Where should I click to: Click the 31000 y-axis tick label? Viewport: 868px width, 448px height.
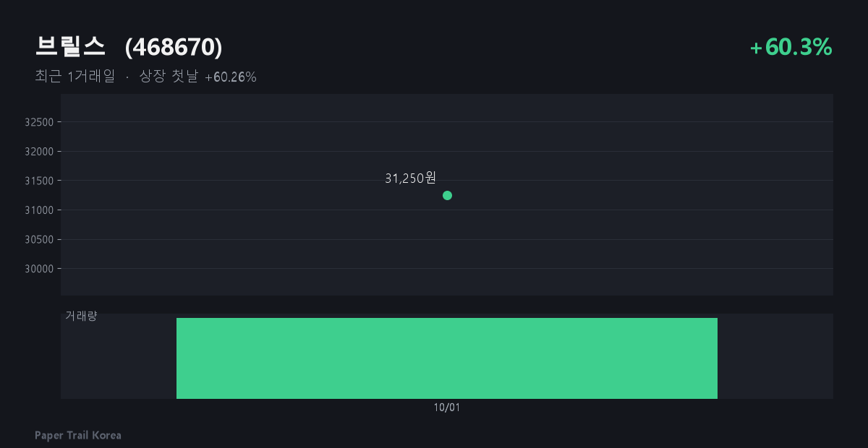coord(39,210)
